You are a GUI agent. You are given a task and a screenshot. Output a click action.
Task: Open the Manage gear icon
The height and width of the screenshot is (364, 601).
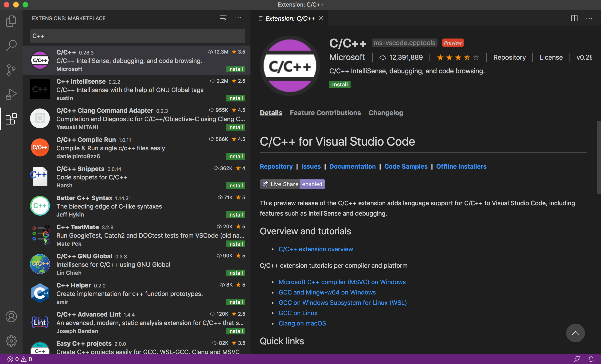click(11, 341)
